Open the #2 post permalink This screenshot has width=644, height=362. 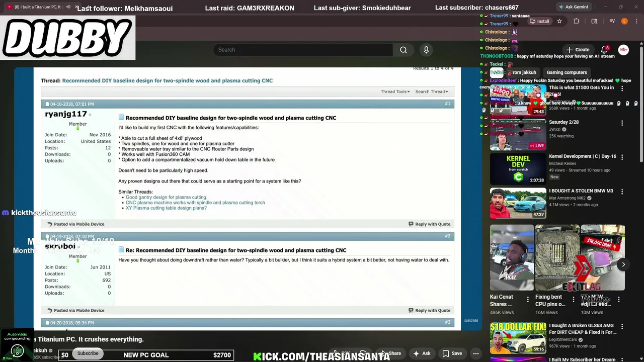(447, 236)
